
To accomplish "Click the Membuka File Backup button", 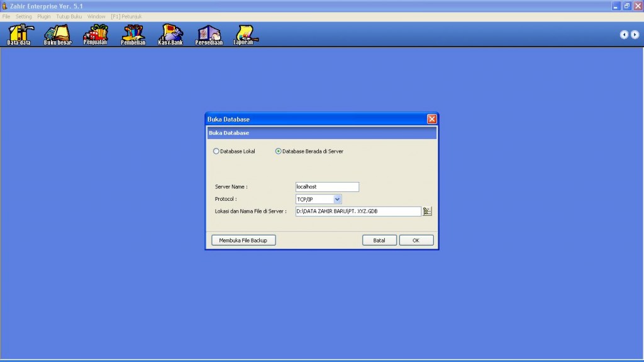I will click(243, 240).
